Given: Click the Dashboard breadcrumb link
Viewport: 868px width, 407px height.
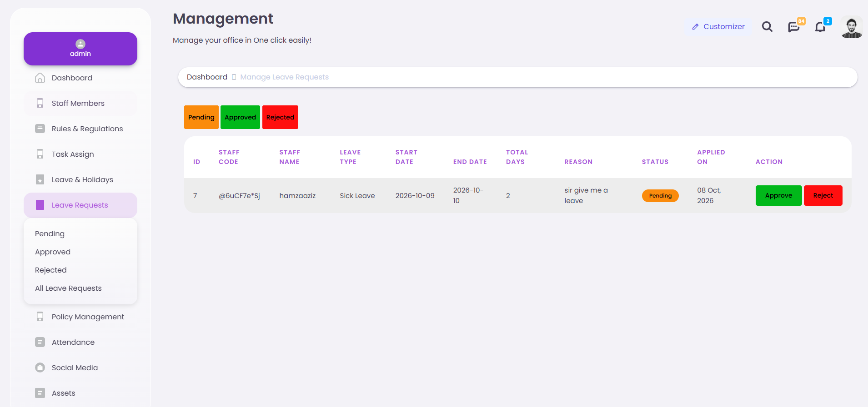Looking at the screenshot, I should [x=207, y=77].
